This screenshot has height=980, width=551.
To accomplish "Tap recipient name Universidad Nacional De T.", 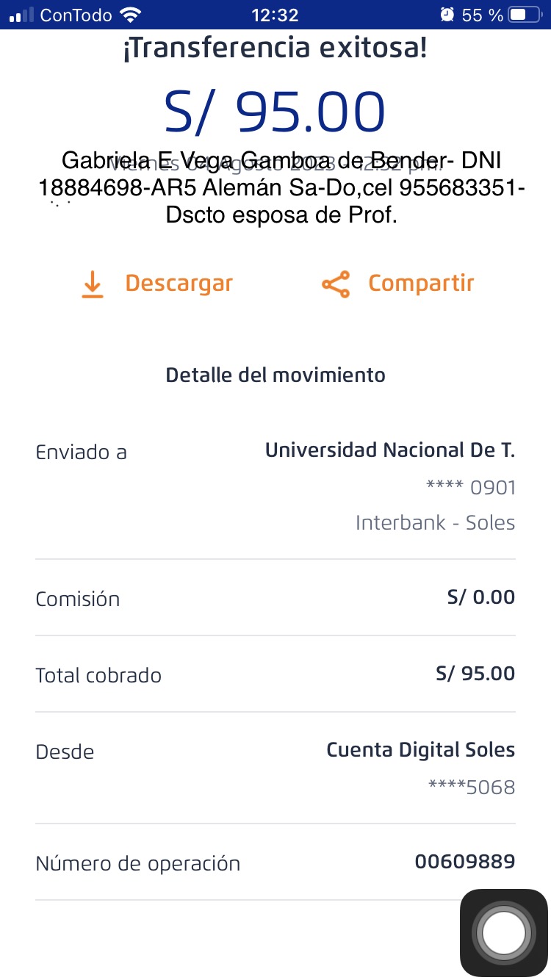I will coord(389,450).
